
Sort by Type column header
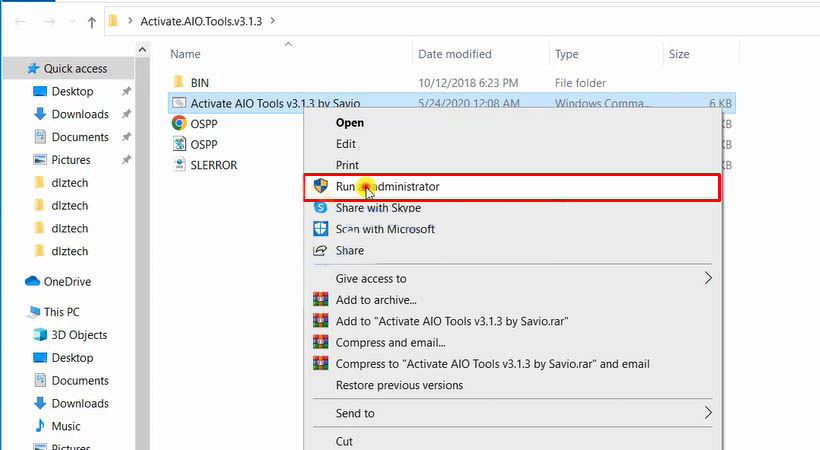[566, 54]
